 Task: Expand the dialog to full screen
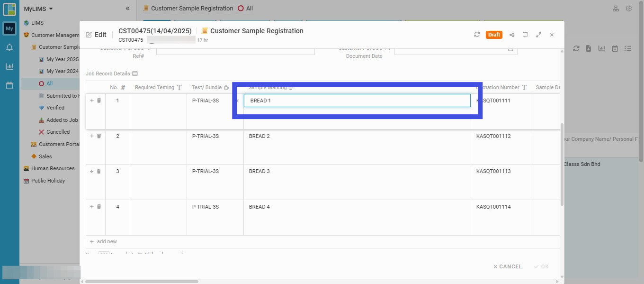538,35
